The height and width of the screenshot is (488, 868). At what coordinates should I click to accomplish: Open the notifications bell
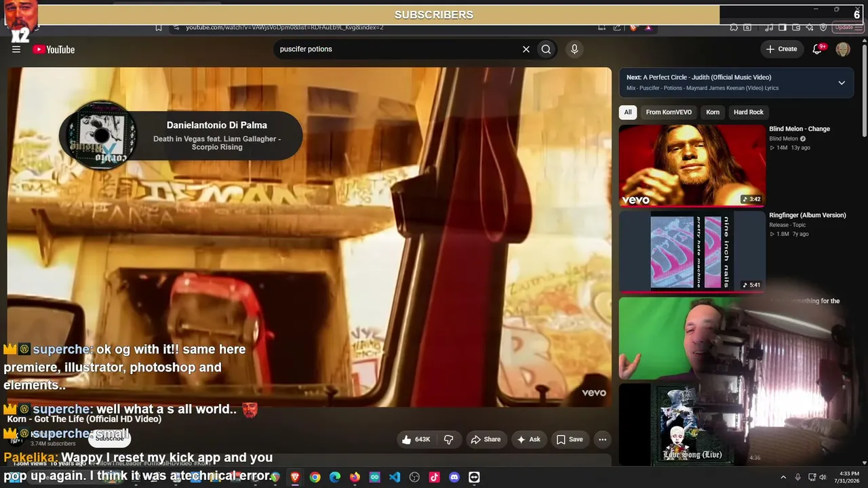tap(818, 49)
